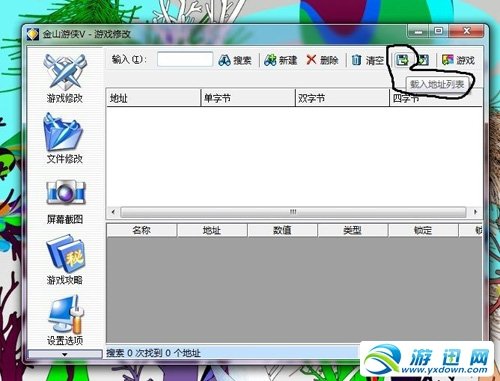Click the save address list icon
The image size is (500, 381).
pyautogui.click(x=423, y=60)
